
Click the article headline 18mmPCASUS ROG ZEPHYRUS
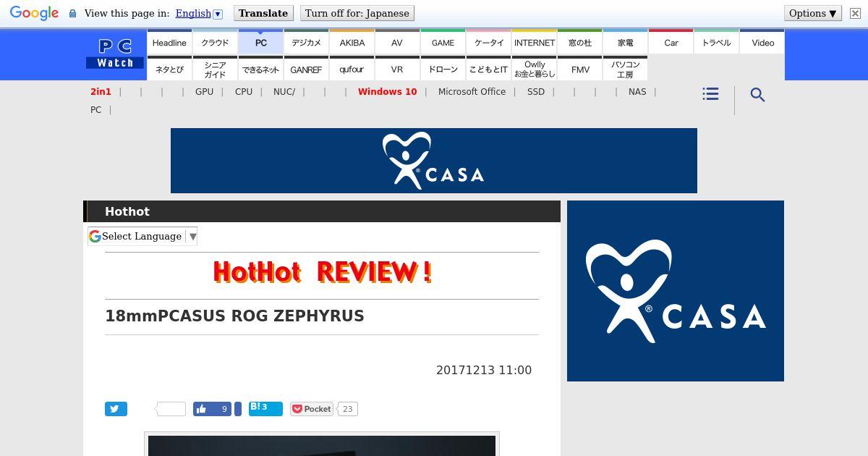point(234,316)
